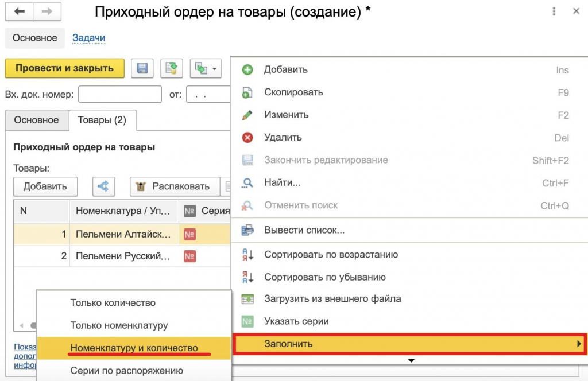Click the post document icon button
Viewport: 588px width, 381px height.
(x=172, y=68)
